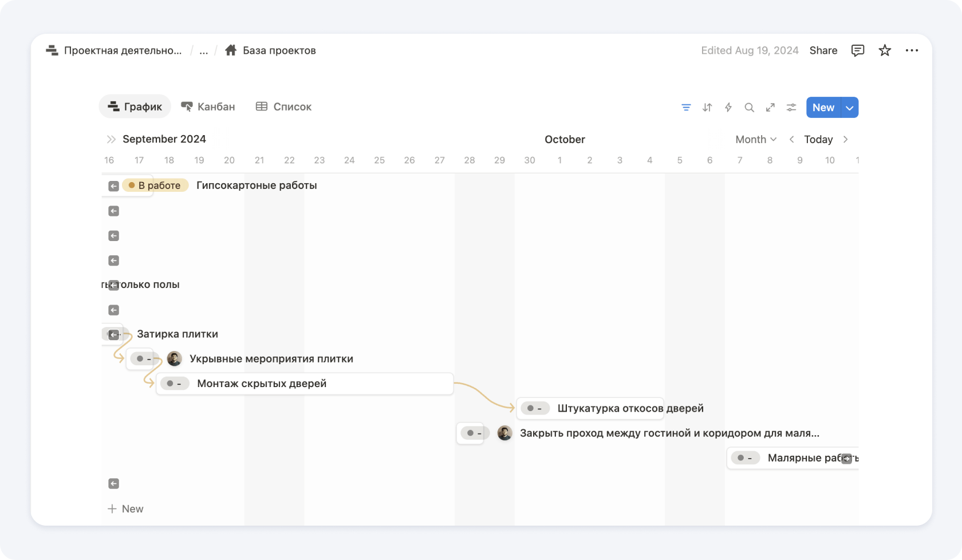Open the Монтаж скрытых дверей task bar
962x560 pixels.
click(305, 384)
